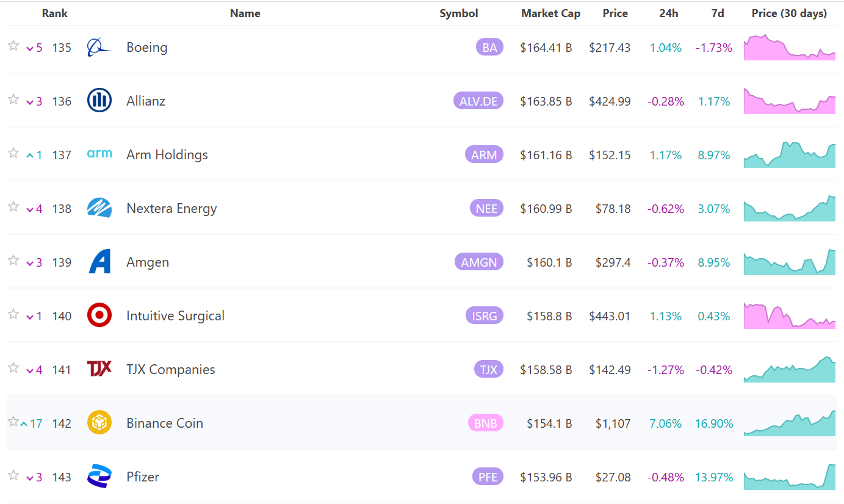Click the Binance Coin logo icon
The image size is (844, 504).
click(x=99, y=423)
